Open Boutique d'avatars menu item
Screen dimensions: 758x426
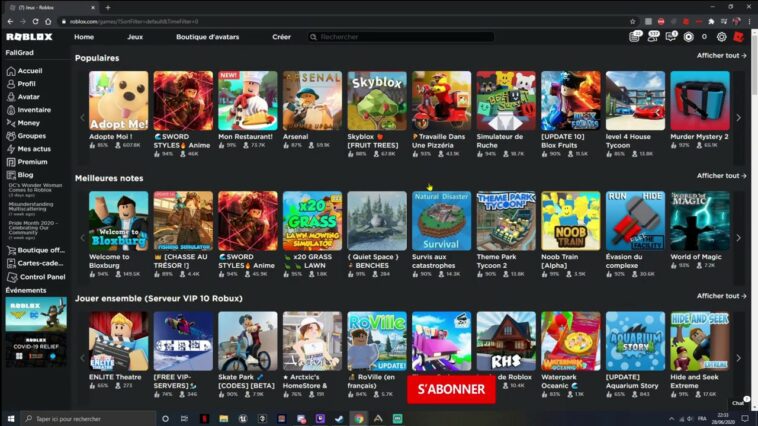pos(207,37)
